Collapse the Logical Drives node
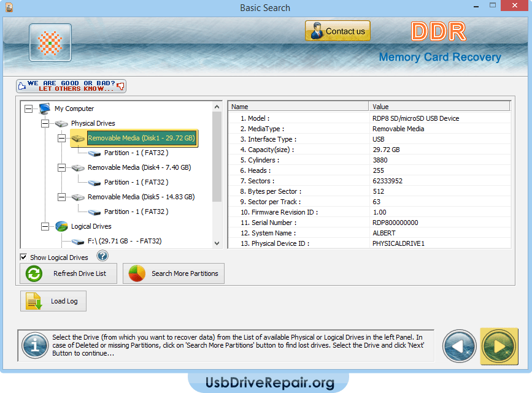This screenshot has width=532, height=393. pos(45,226)
